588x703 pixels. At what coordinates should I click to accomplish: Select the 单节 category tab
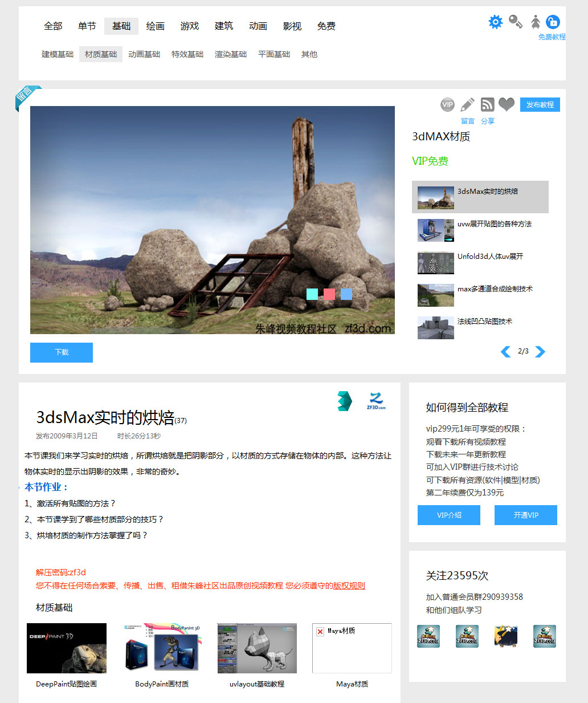point(87,26)
